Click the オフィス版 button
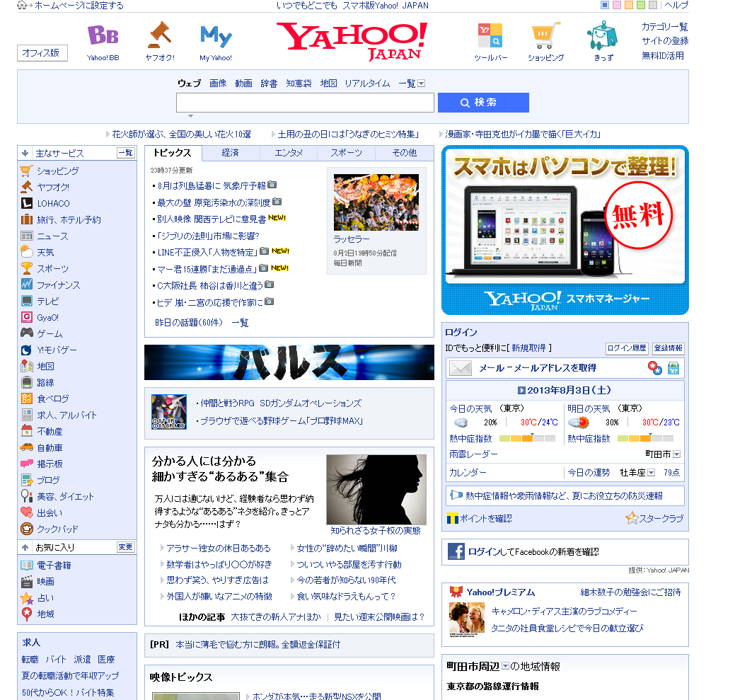Viewport: 752px width, 700px height. pyautogui.click(x=42, y=53)
